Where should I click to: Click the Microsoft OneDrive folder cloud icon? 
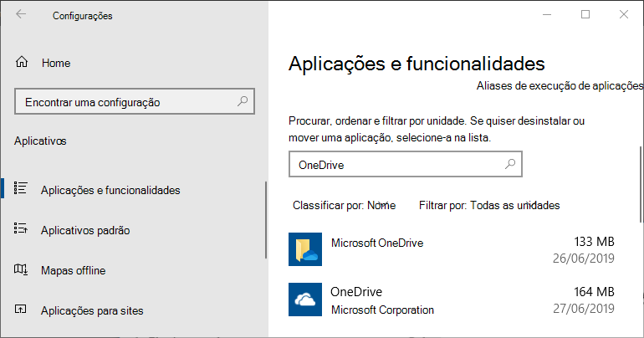305,249
